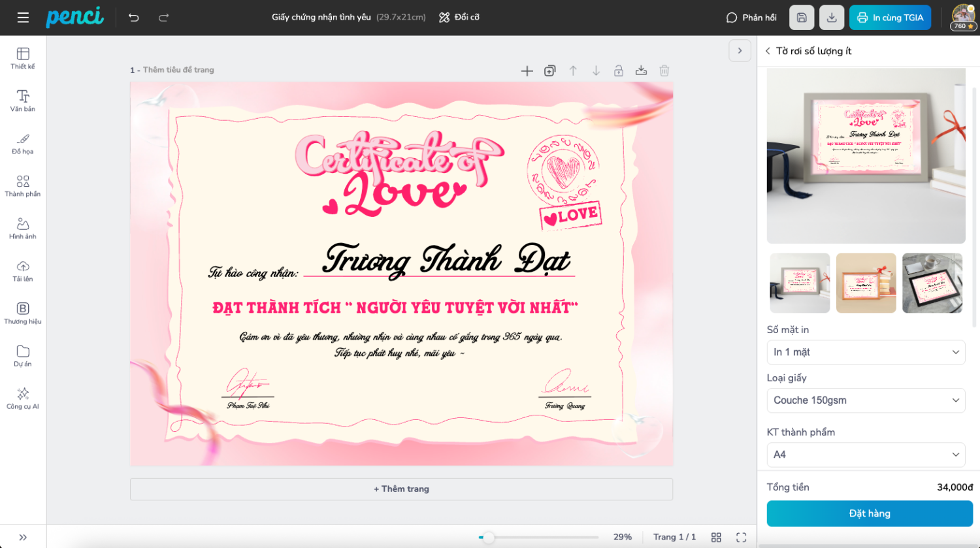The image size is (980, 548).
Task: Open the 'KT thành phẩm' A4 dropdown
Action: tap(866, 455)
